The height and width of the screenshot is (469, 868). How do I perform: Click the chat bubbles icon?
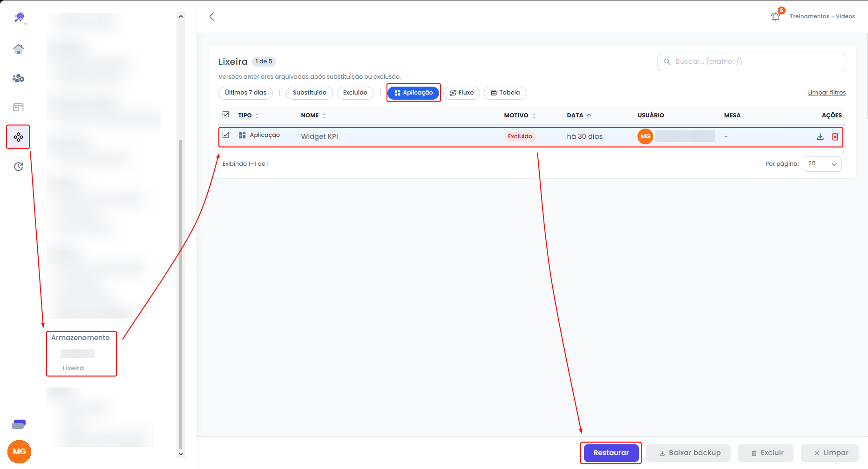coord(19,424)
